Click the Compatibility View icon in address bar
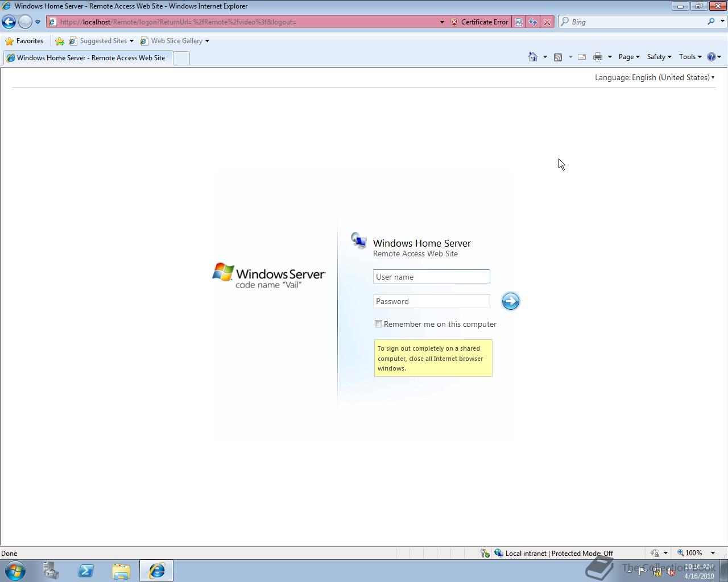This screenshot has width=728, height=582. tap(519, 22)
